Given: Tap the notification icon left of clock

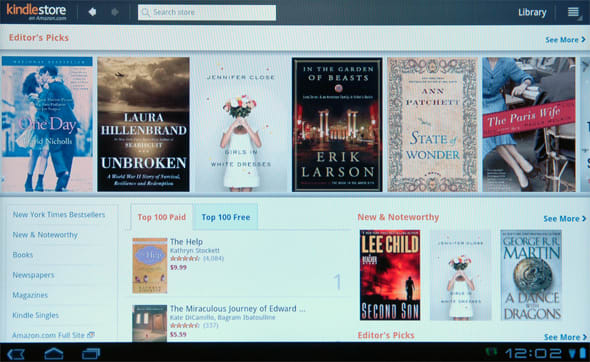Looking at the screenshot, I should pyautogui.click(x=491, y=353).
